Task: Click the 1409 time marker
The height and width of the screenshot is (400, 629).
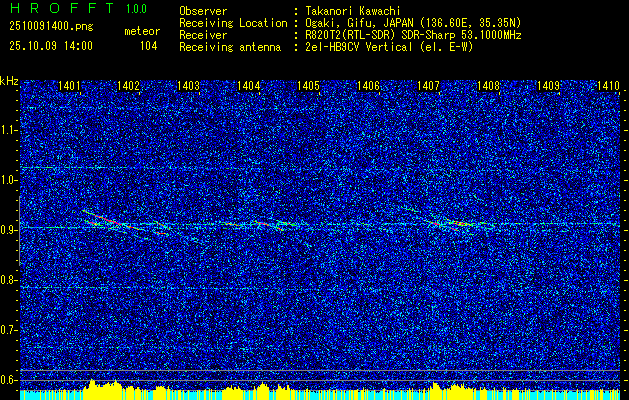Action: (x=548, y=86)
